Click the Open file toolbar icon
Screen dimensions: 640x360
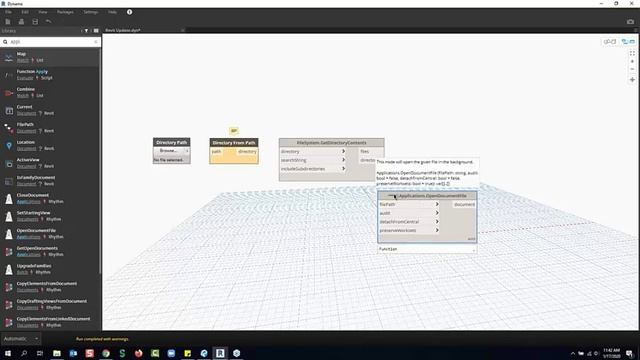(x=21, y=22)
